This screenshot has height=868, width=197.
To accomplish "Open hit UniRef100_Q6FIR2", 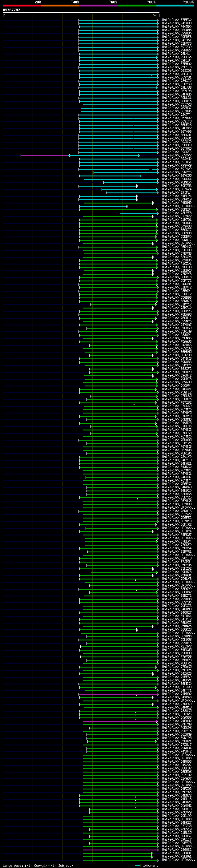I will pyautogui.click(x=177, y=525).
